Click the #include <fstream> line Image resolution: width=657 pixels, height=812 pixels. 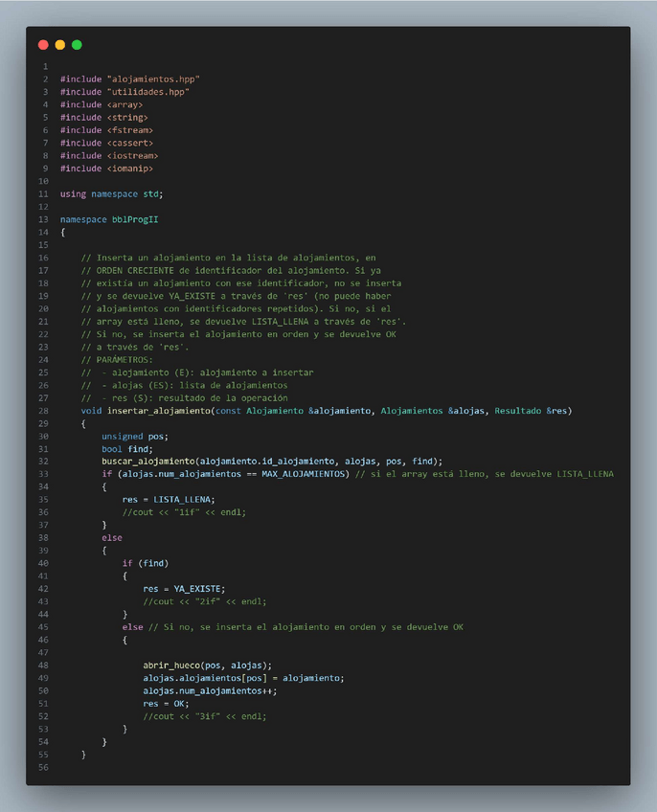click(x=106, y=130)
